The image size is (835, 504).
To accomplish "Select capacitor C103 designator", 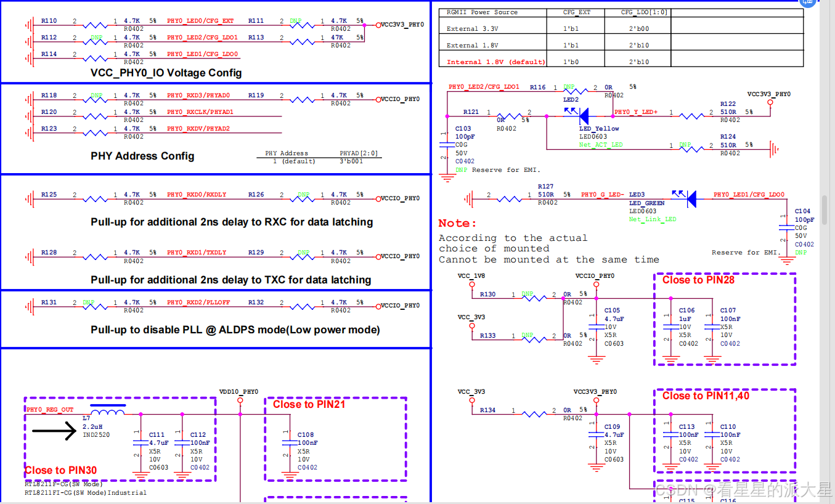I will point(463,129).
